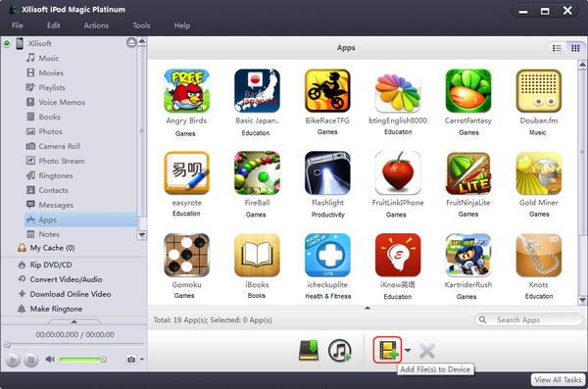588x389 pixels.
Task: Open Messages in the sidebar
Action: point(56,205)
